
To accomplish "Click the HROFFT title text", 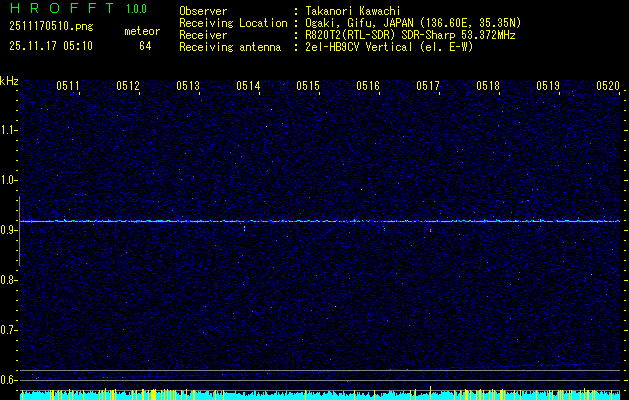I will click(62, 8).
